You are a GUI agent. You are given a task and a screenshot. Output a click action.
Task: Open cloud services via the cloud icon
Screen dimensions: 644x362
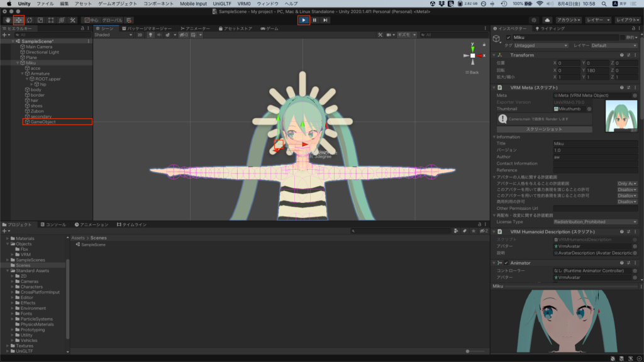[547, 20]
